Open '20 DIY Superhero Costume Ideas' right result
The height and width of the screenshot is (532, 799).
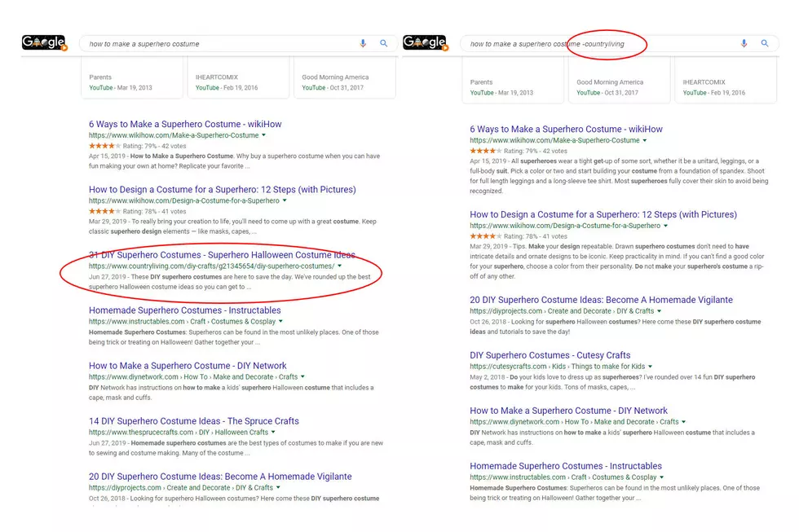click(x=602, y=300)
